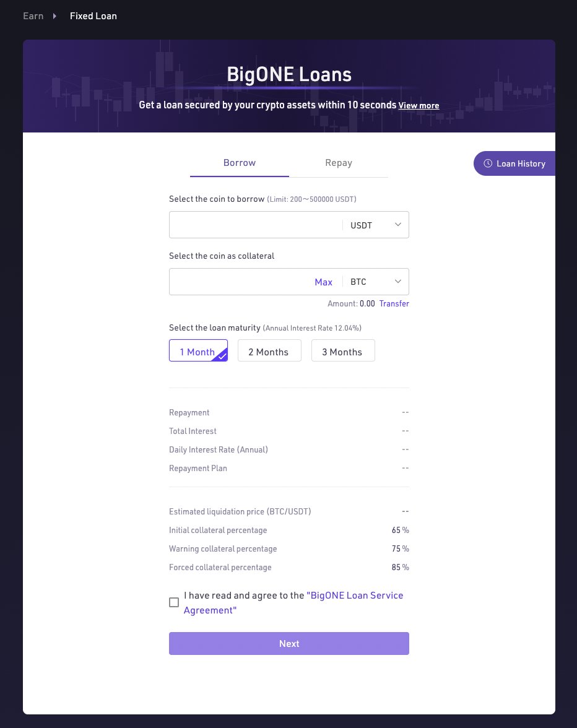
Task: Click the clock icon in Loan History
Action: pos(488,163)
